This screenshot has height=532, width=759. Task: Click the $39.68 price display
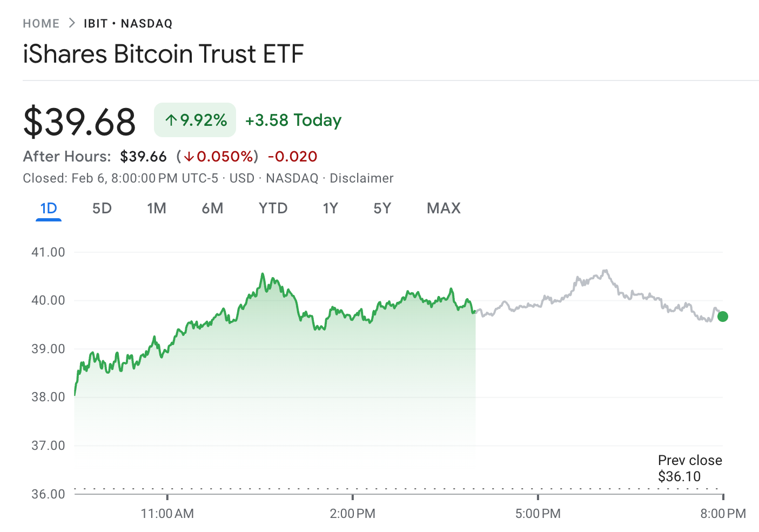(79, 120)
